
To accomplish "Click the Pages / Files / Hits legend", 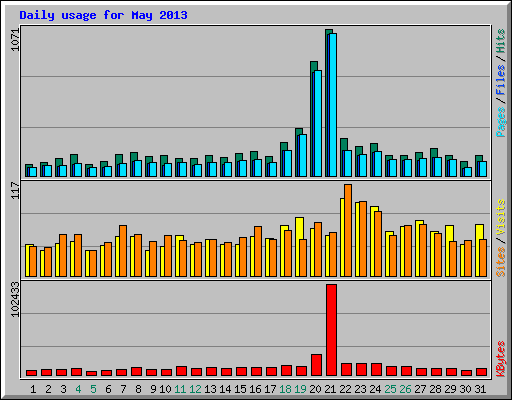I will [x=501, y=83].
